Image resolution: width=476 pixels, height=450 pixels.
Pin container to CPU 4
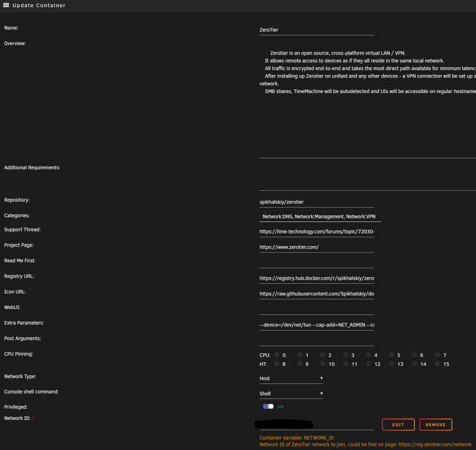pos(368,355)
